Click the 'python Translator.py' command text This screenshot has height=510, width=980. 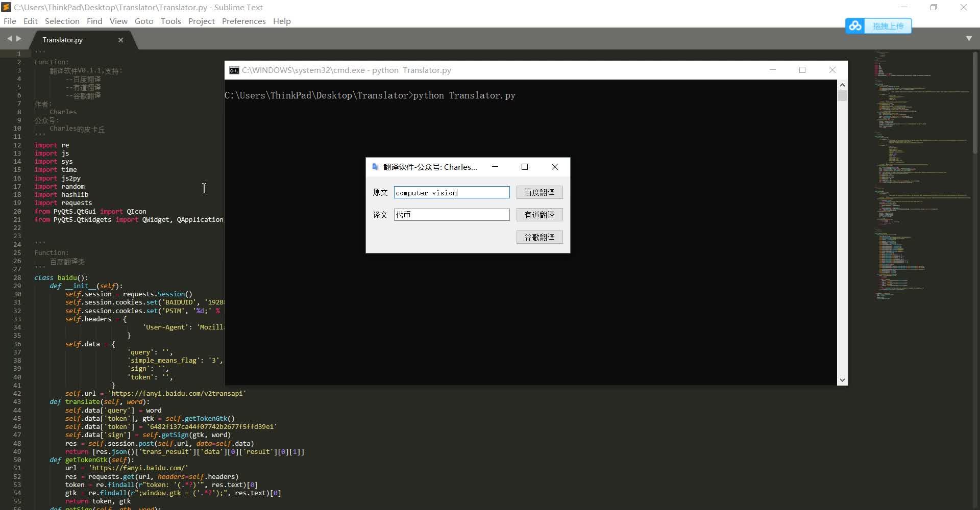(x=464, y=95)
